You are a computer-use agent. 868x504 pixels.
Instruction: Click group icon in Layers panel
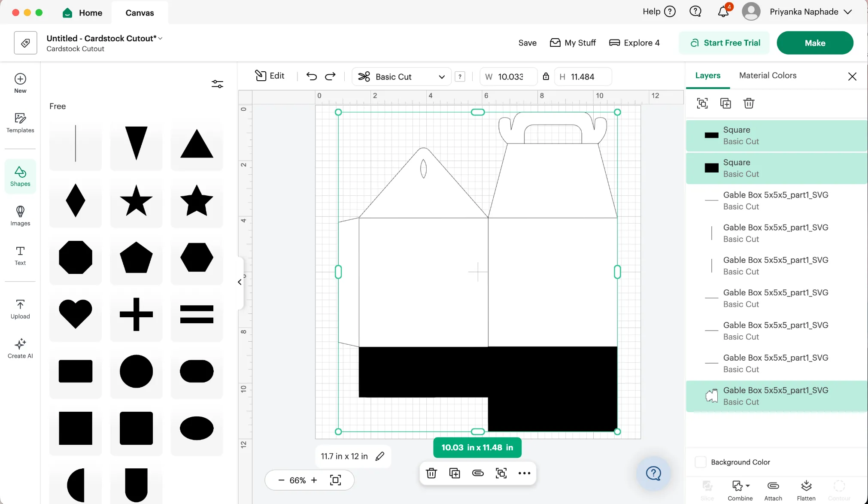tap(702, 103)
